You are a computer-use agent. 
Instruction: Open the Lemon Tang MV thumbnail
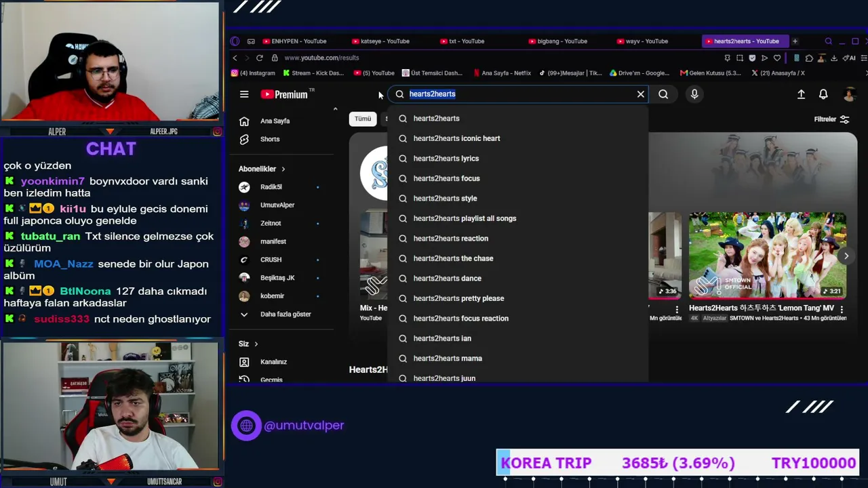[768, 256]
